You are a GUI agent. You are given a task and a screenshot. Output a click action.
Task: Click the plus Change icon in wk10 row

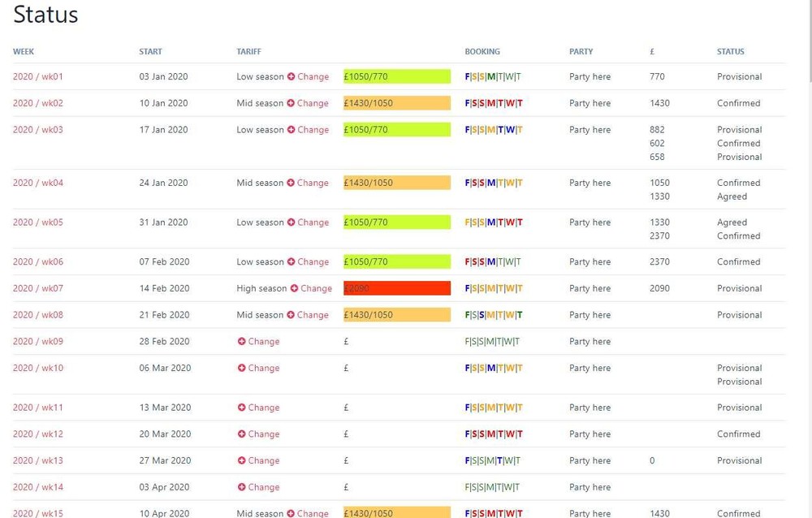[241, 369]
